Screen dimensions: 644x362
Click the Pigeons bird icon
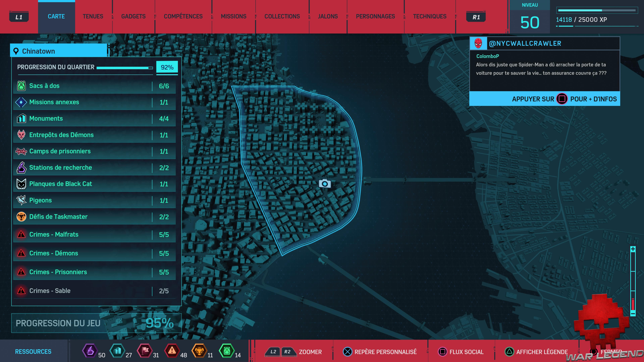[x=21, y=200]
